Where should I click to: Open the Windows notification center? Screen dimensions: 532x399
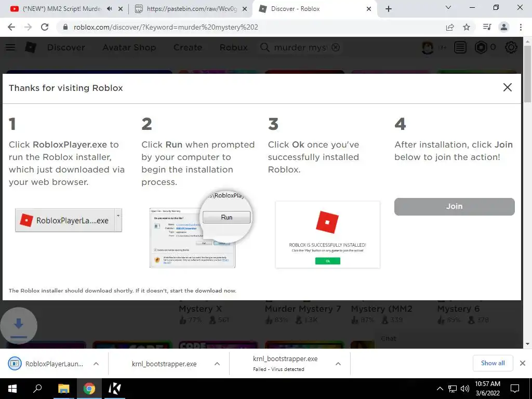tap(515, 389)
